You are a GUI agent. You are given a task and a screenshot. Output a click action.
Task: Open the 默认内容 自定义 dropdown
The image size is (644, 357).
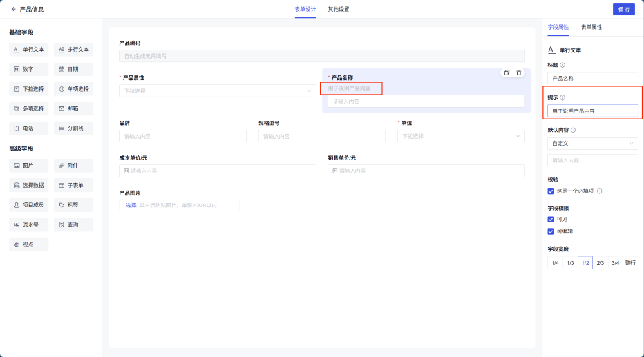pos(592,143)
